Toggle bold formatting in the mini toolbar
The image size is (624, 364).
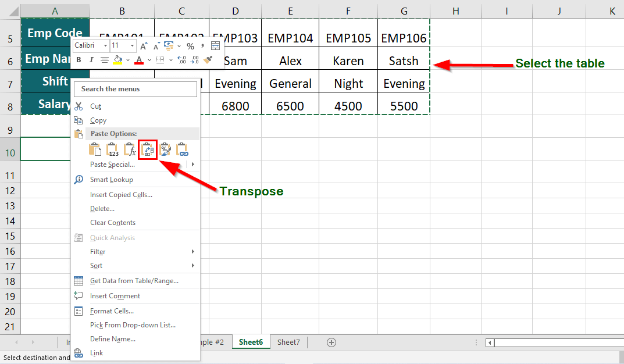[x=79, y=59]
